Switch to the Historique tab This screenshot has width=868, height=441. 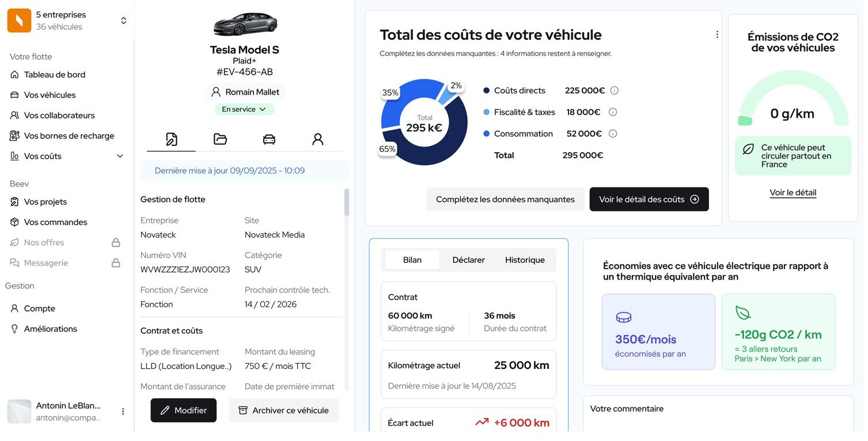click(525, 260)
